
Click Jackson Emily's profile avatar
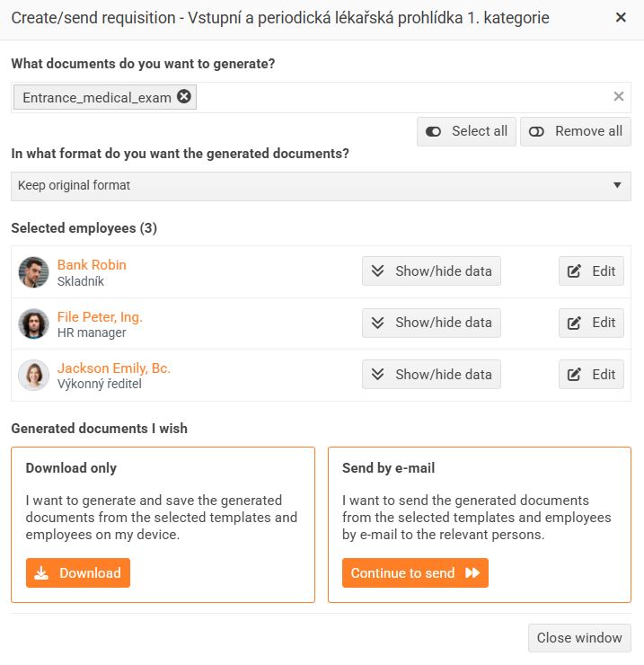tap(34, 375)
